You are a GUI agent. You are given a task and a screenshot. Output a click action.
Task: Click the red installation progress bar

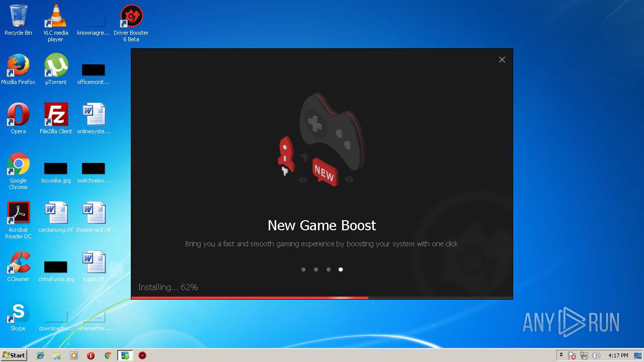[250, 298]
